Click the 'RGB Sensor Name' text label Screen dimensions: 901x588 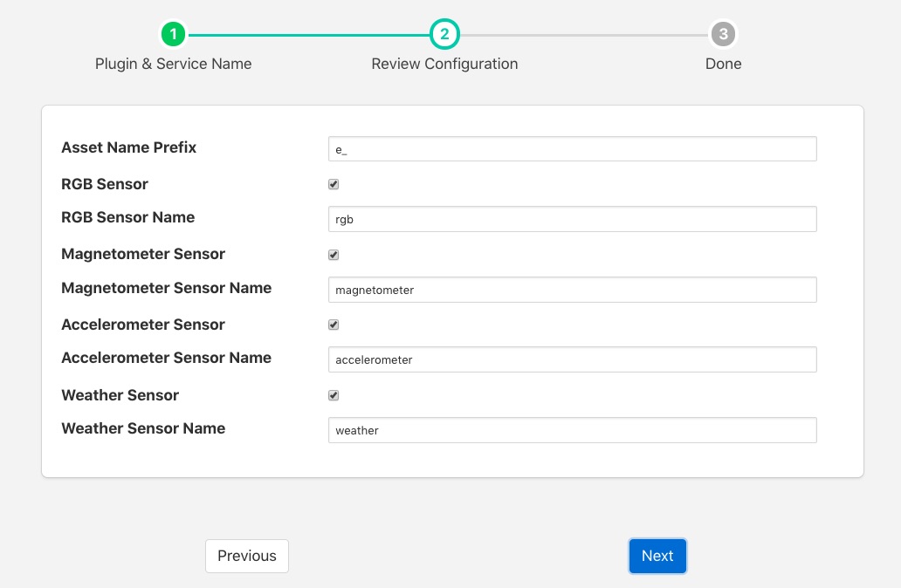click(x=127, y=217)
